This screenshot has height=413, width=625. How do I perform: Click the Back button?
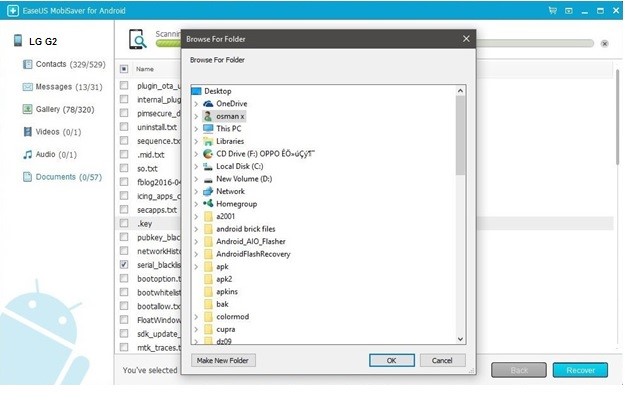(x=519, y=370)
